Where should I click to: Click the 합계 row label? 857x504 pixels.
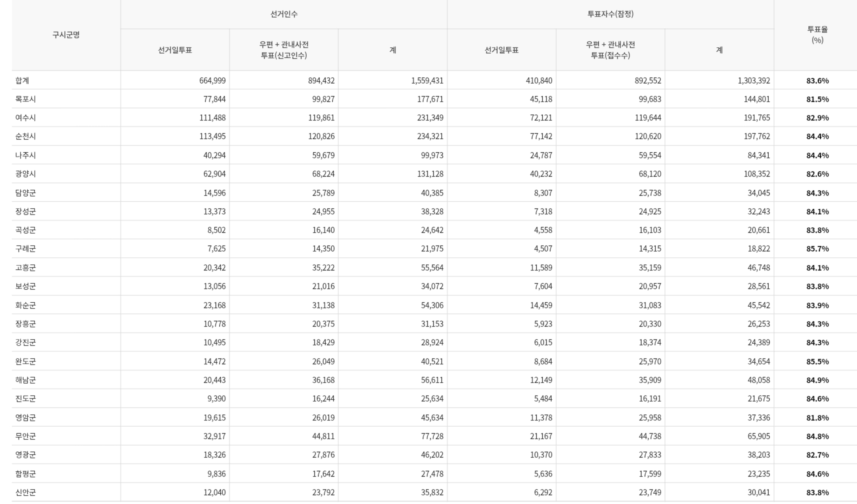tap(22, 81)
